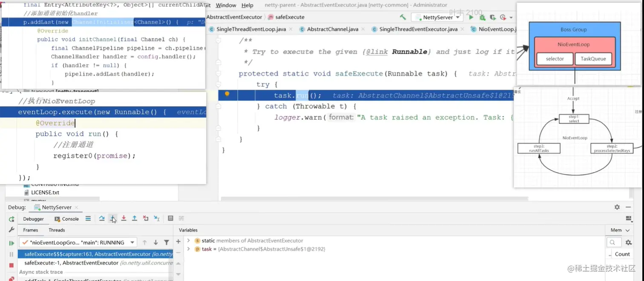644x281 pixels.
Task: Click the red Force Step Into icon
Action: 124,218
